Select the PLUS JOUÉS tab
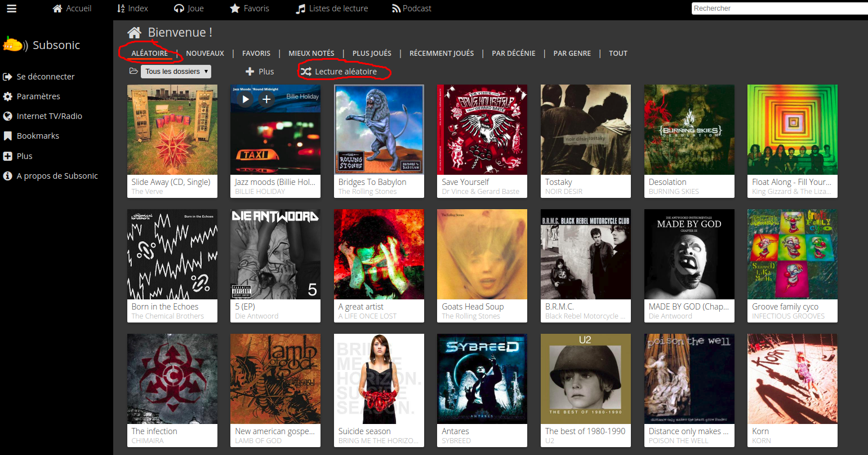Viewport: 868px width, 455px height. pyautogui.click(x=372, y=54)
